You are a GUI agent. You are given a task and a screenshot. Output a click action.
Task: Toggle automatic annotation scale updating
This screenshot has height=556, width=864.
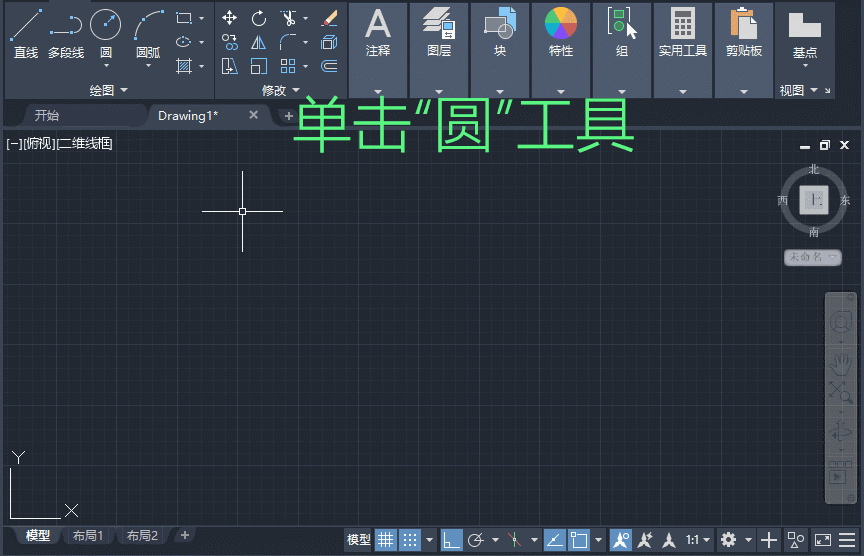(x=645, y=540)
